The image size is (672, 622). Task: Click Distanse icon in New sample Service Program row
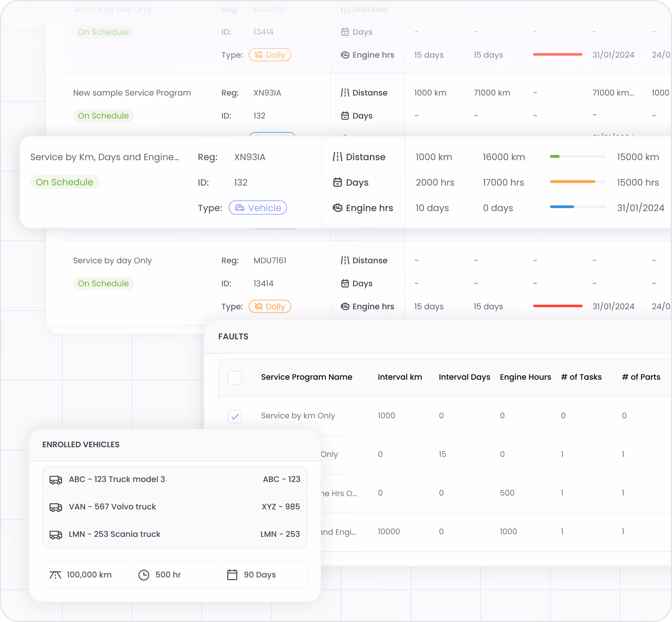pos(345,93)
